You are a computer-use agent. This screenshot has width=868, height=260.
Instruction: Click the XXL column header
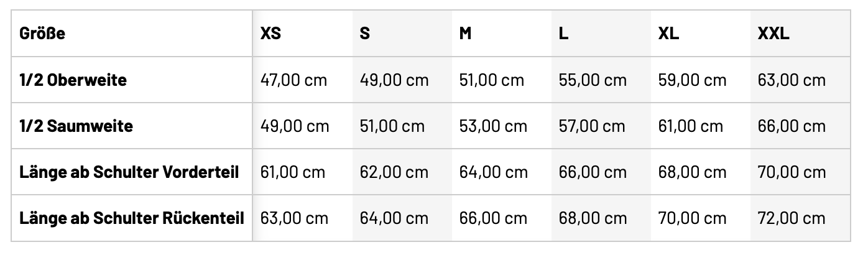point(773,34)
